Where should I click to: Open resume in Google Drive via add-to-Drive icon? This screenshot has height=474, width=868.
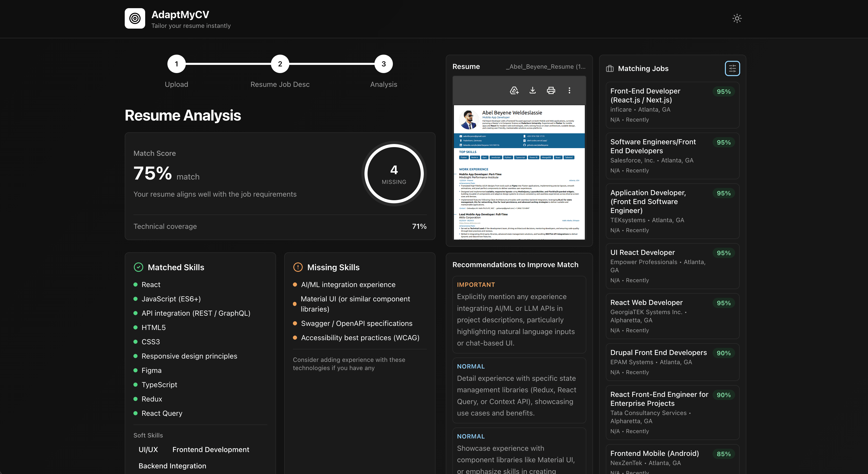(x=514, y=90)
